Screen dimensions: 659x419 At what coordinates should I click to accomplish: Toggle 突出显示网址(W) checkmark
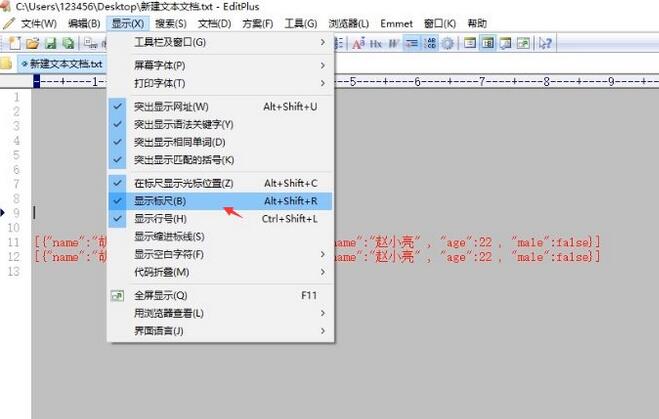click(x=117, y=107)
